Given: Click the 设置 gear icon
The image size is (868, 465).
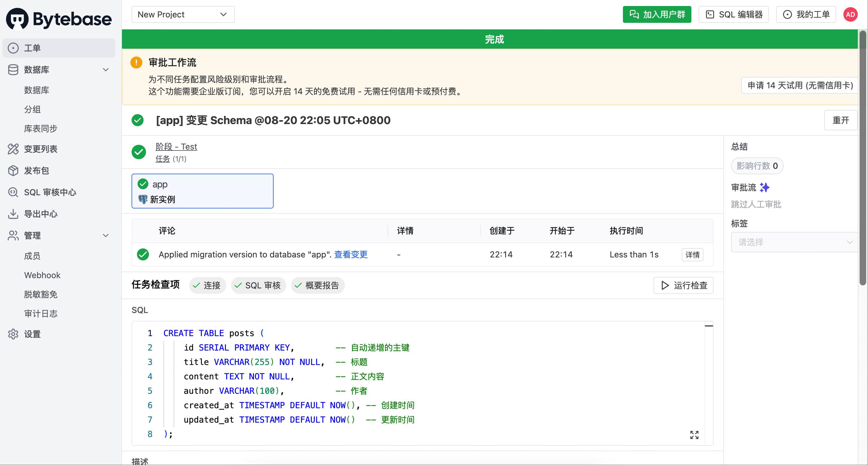Looking at the screenshot, I should pos(13,334).
